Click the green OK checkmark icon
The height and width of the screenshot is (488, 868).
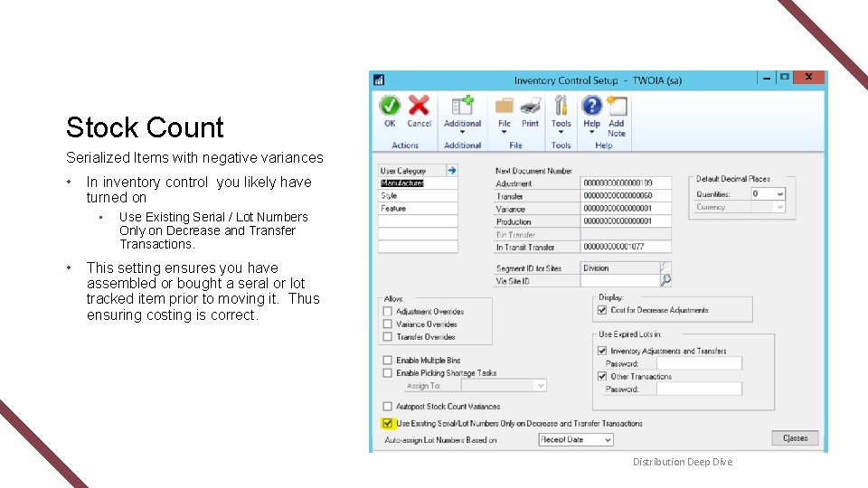click(390, 105)
